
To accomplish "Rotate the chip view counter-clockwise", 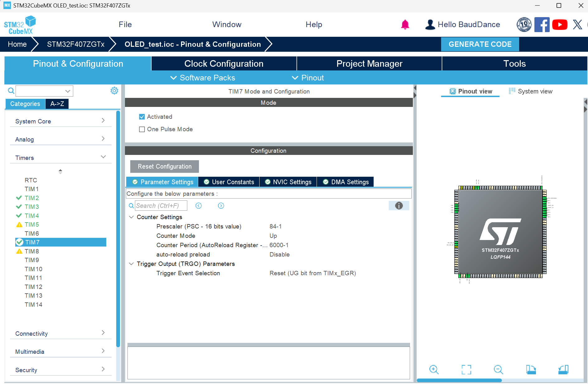I will [x=563, y=370].
